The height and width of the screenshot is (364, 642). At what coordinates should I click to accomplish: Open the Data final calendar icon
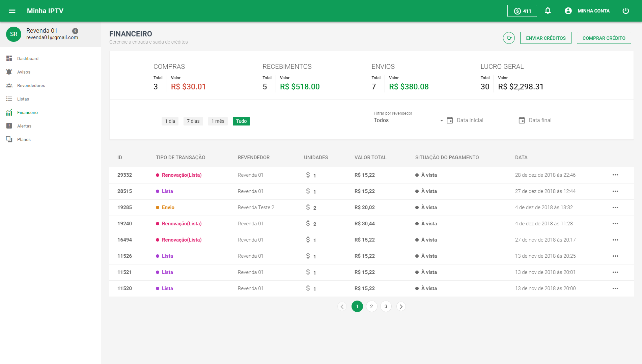522,120
